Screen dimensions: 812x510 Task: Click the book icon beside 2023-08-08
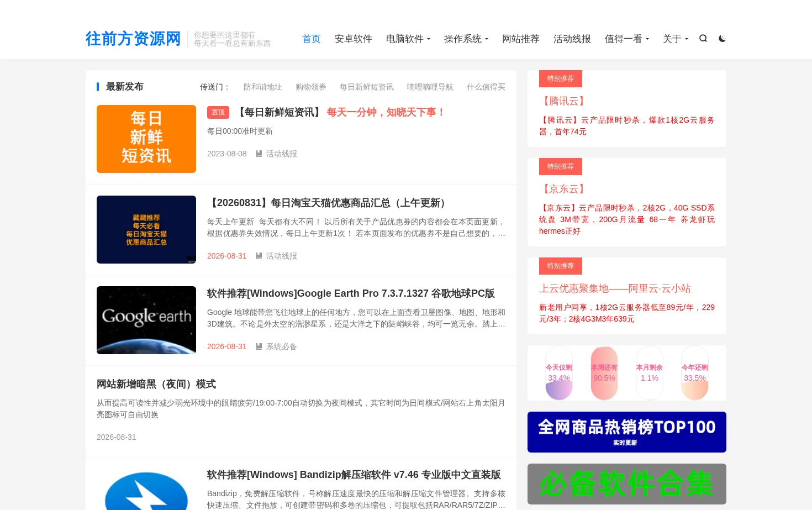point(259,154)
